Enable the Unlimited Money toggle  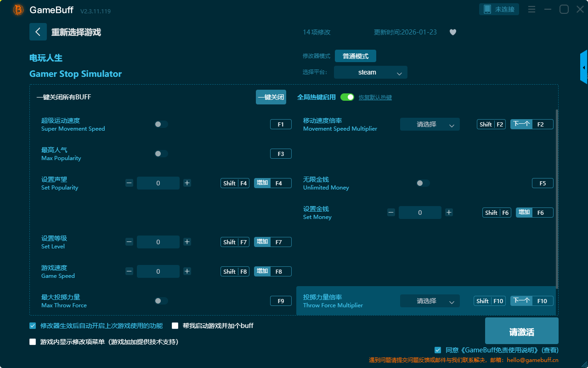tap(423, 183)
